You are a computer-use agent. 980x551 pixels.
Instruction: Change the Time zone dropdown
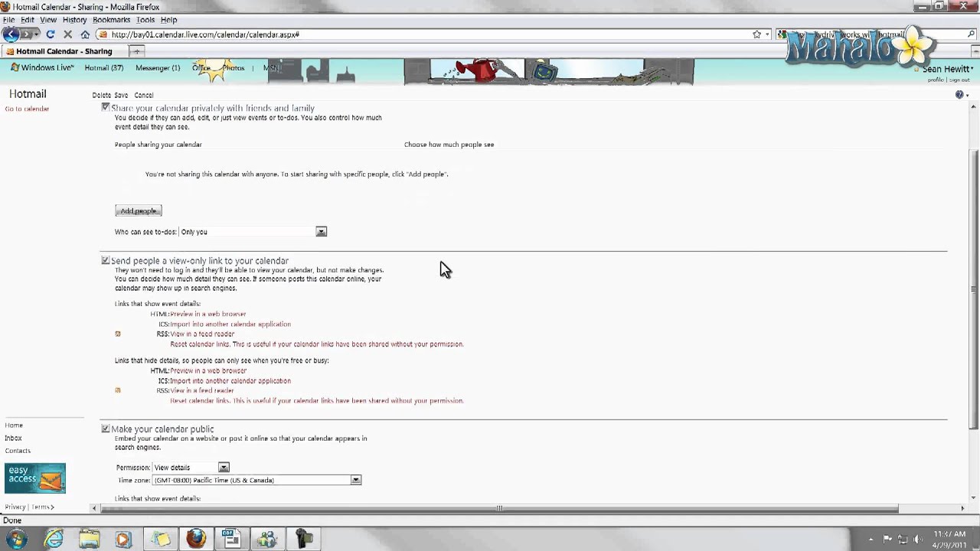click(354, 480)
